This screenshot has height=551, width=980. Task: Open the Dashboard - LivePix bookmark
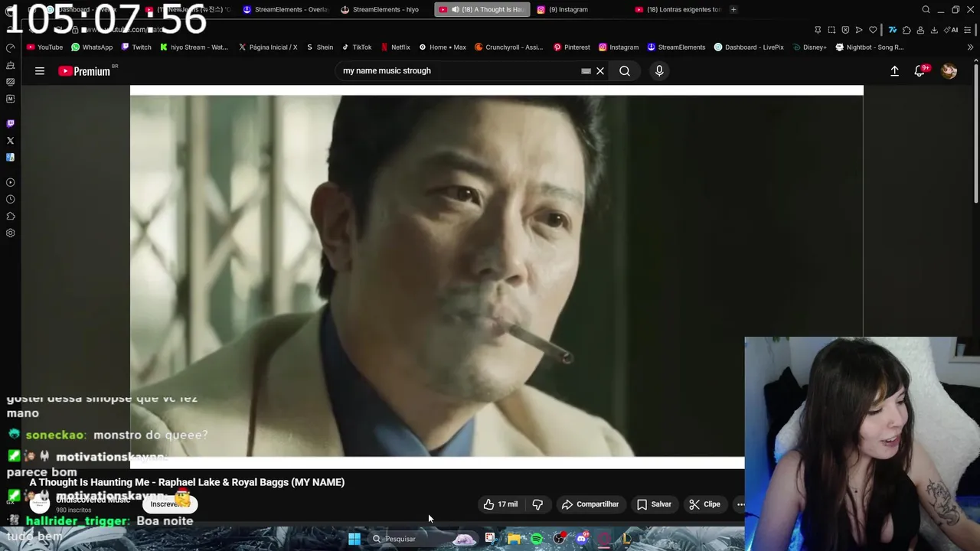pos(749,47)
